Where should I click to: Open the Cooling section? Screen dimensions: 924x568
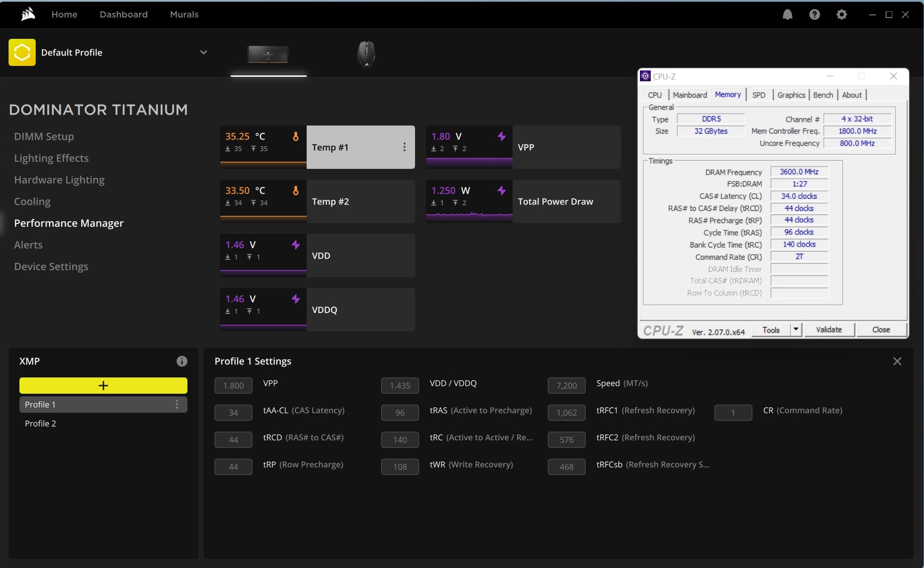point(32,201)
